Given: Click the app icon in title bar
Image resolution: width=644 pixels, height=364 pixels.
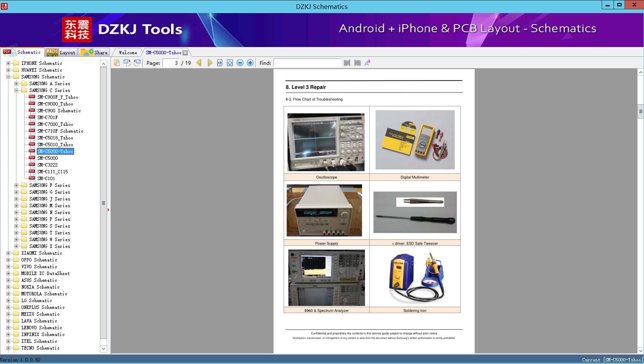Looking at the screenshot, I should coord(4,6).
